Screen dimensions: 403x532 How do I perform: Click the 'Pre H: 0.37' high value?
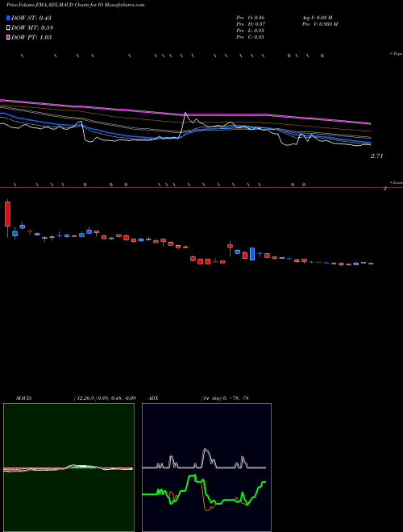tap(251, 24)
